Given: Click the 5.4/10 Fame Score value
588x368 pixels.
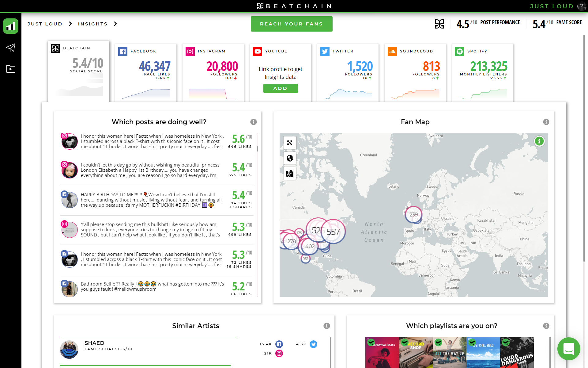Looking at the screenshot, I should [x=543, y=24].
